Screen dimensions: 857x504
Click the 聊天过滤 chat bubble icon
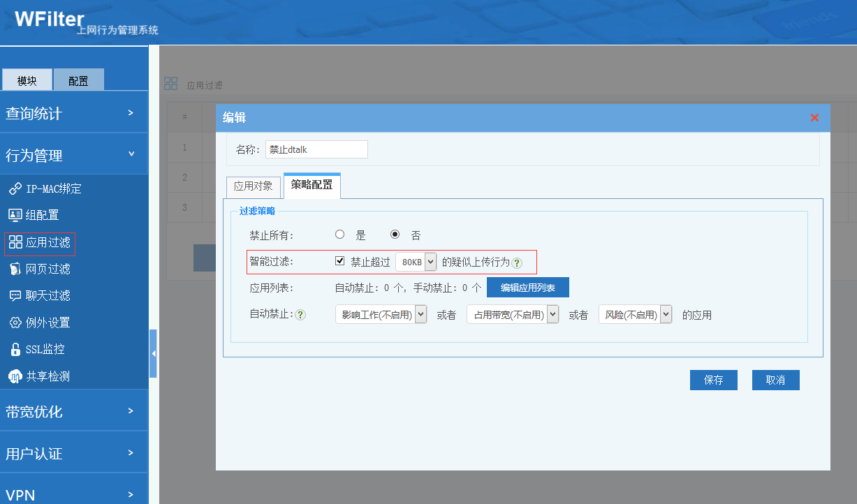(15, 296)
